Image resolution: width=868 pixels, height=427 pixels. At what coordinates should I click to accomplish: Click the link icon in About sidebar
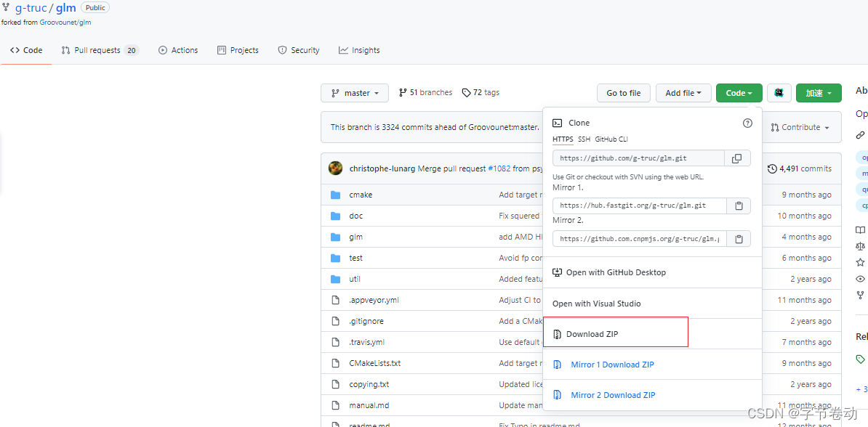(860, 134)
